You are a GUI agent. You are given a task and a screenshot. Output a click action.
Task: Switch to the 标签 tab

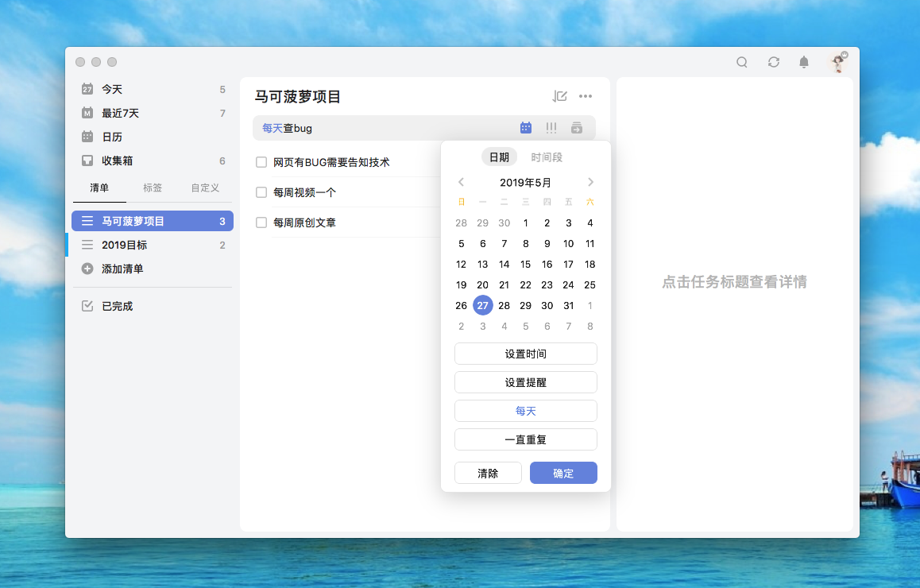[x=153, y=188]
